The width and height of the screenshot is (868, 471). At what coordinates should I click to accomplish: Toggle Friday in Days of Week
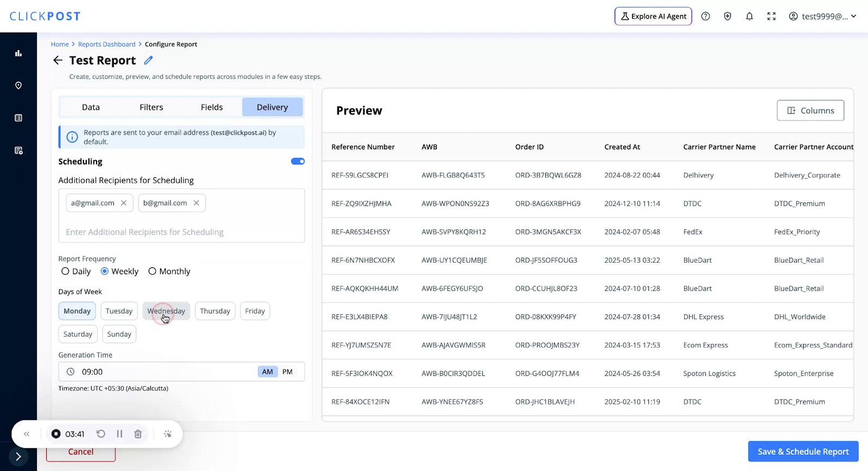[255, 311]
